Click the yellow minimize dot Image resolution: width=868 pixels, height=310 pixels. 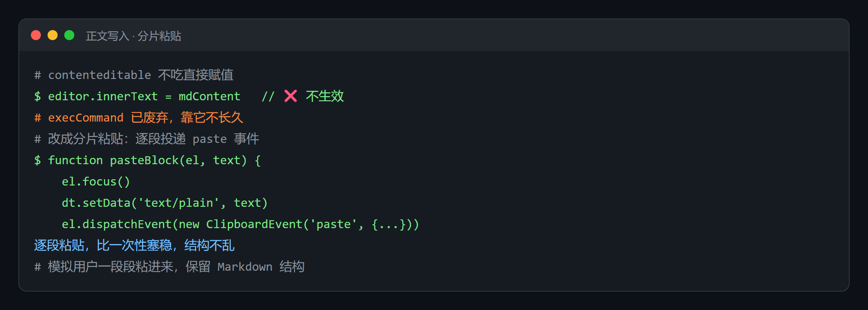pyautogui.click(x=53, y=35)
